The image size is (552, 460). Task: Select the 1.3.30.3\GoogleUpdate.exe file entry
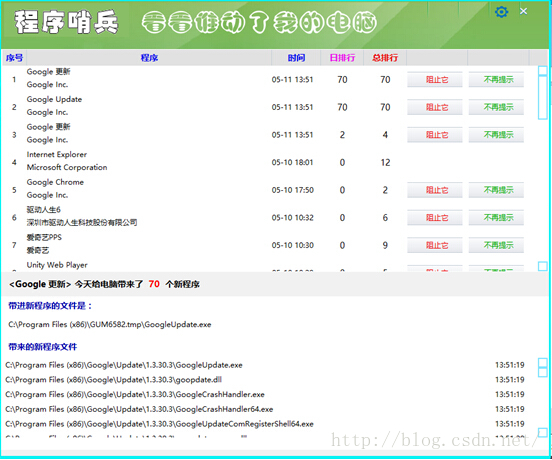124,365
